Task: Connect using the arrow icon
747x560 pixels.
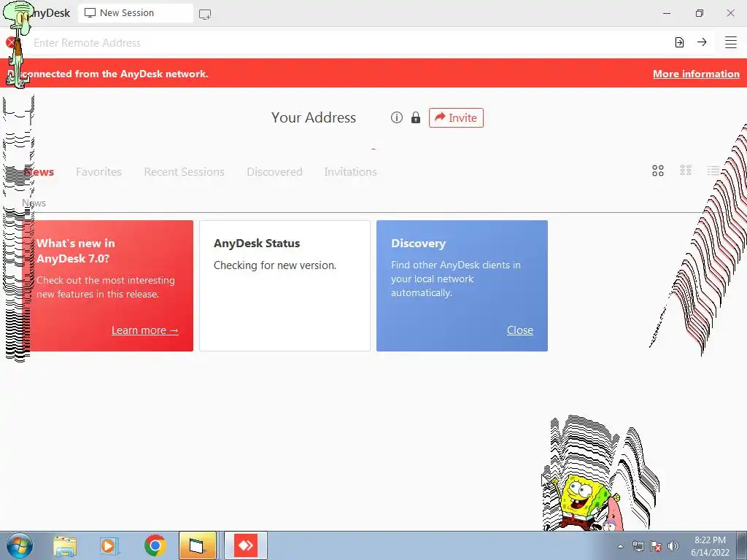Action: (x=702, y=42)
